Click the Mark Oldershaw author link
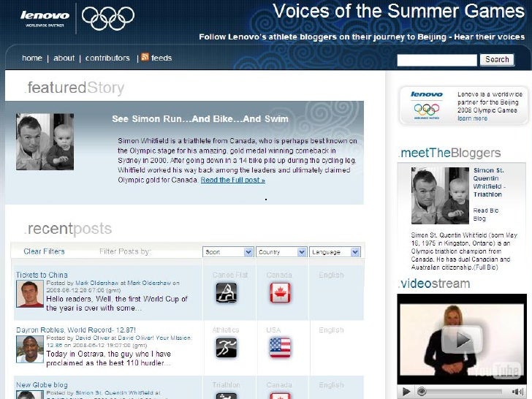Screen dimensions: 532x399 point(96,283)
